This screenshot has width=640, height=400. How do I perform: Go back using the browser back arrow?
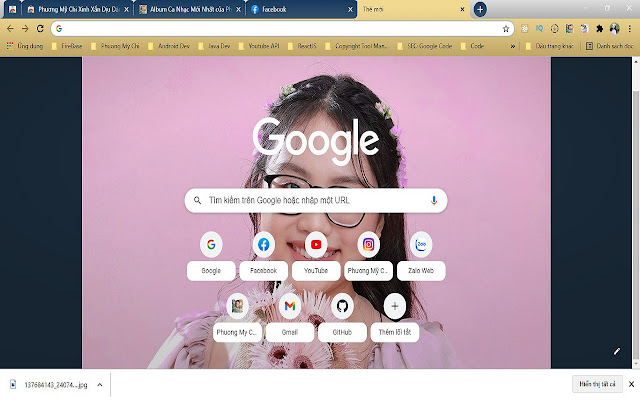(x=10, y=29)
